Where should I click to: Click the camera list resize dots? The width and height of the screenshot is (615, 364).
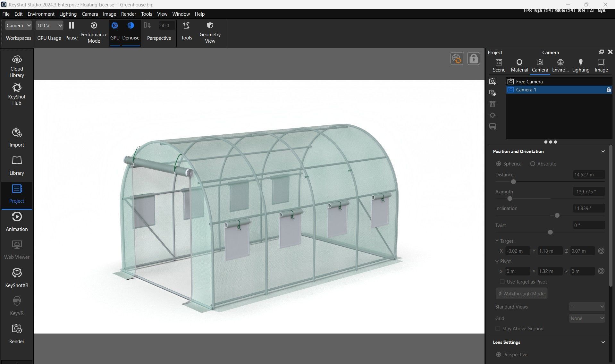pos(551,142)
